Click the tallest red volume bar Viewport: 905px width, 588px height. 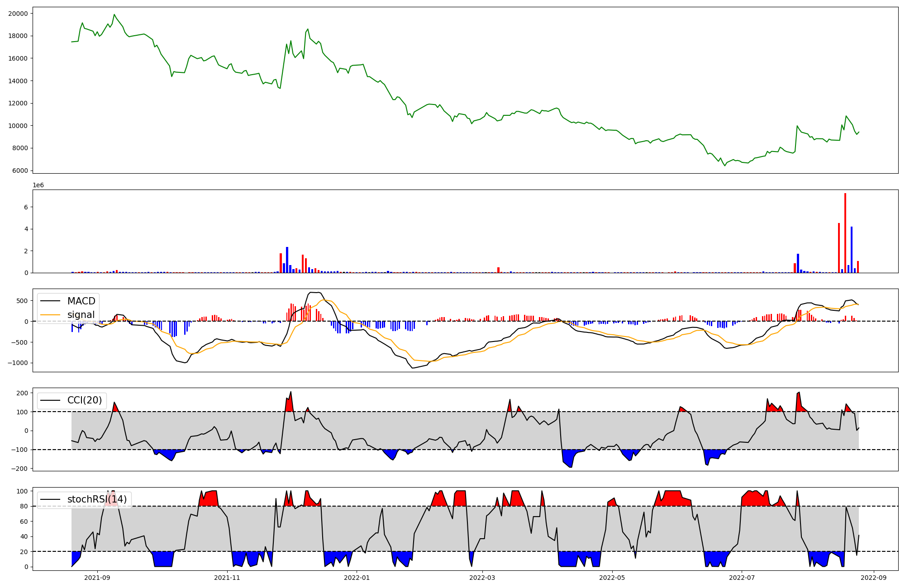[845, 233]
